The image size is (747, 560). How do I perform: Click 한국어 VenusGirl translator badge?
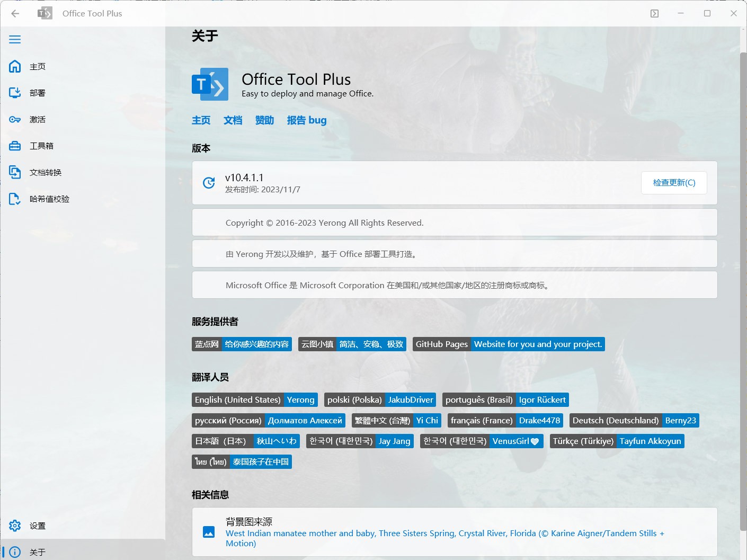482,441
